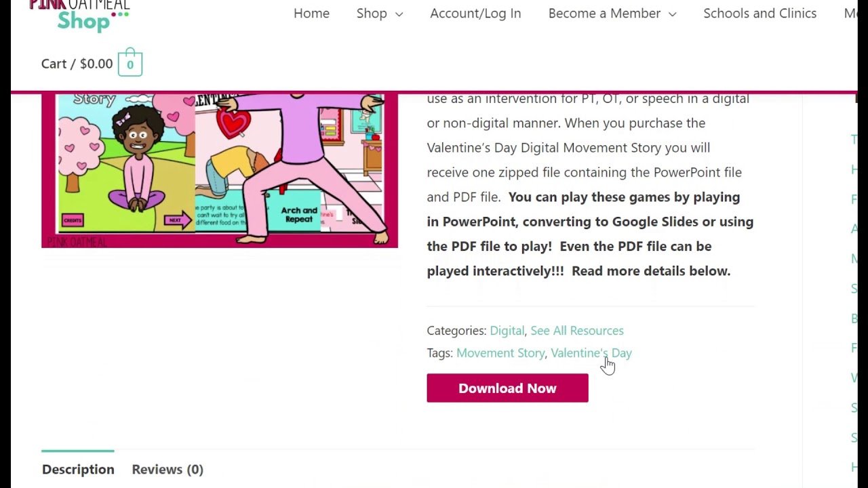Click the NEXT arrow in product image

tap(178, 220)
